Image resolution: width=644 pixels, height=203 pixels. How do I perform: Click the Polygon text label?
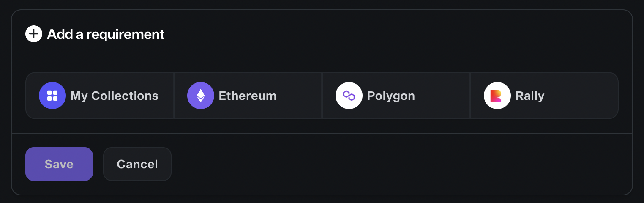pyautogui.click(x=391, y=96)
